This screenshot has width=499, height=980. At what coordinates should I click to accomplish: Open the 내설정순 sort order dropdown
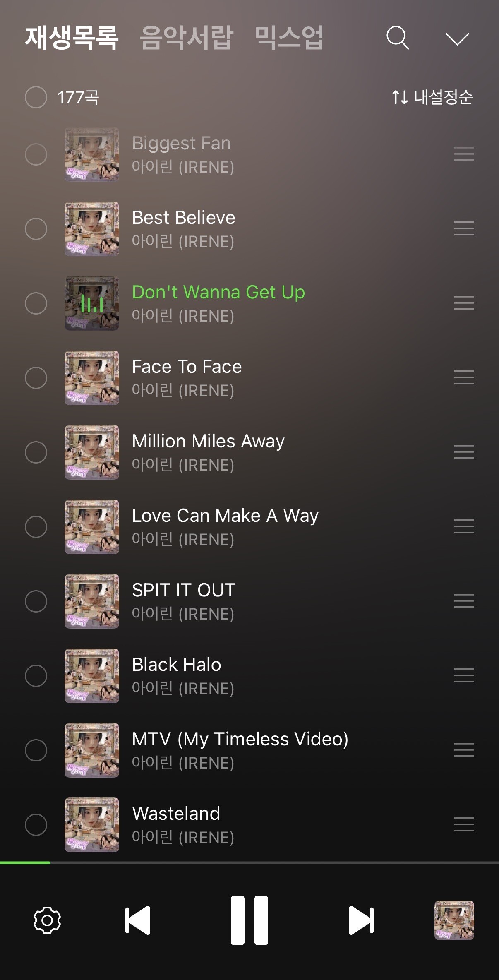tap(432, 97)
